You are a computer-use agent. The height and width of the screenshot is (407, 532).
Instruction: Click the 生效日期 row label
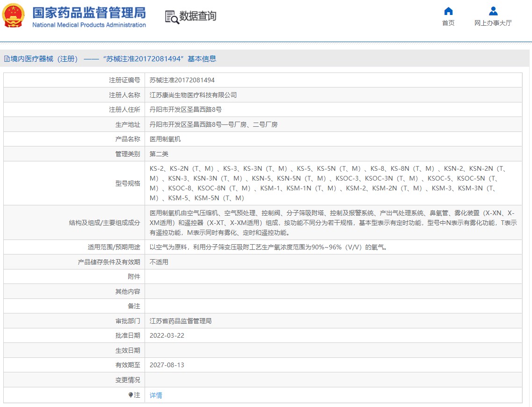coord(128,350)
